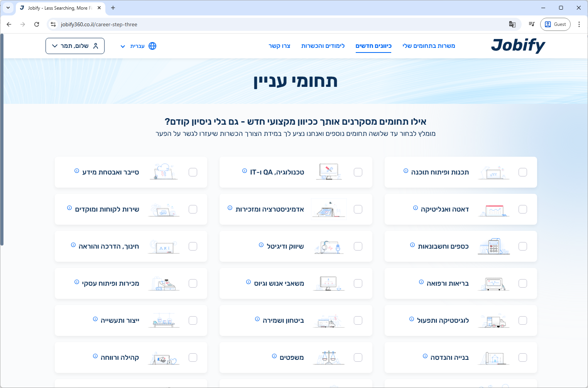Click the Jobify logo
Screen dimensions: 588x388
click(518, 46)
